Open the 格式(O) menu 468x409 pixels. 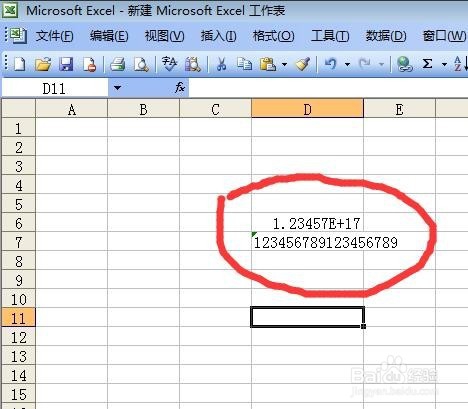(x=273, y=36)
